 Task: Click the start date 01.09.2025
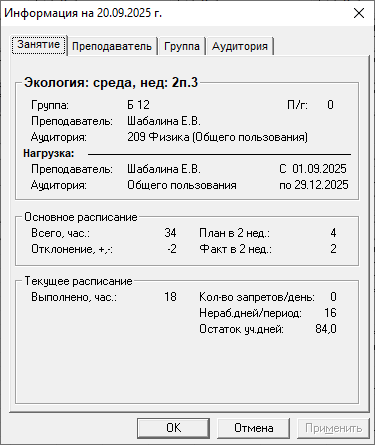pos(319,169)
